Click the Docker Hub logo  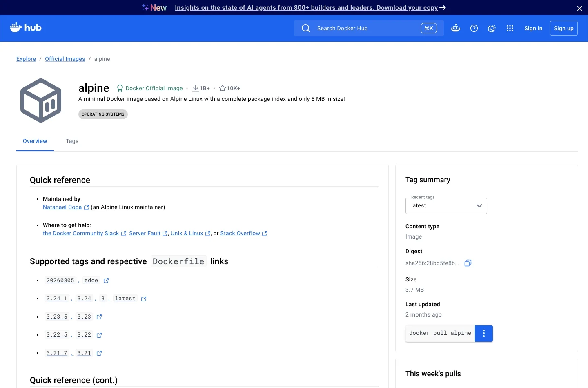[x=26, y=28]
